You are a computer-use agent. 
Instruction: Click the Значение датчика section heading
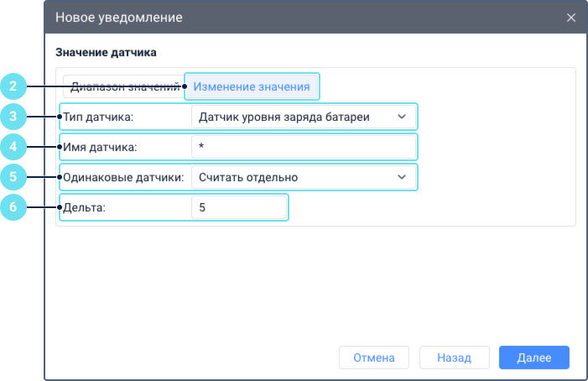pyautogui.click(x=107, y=52)
